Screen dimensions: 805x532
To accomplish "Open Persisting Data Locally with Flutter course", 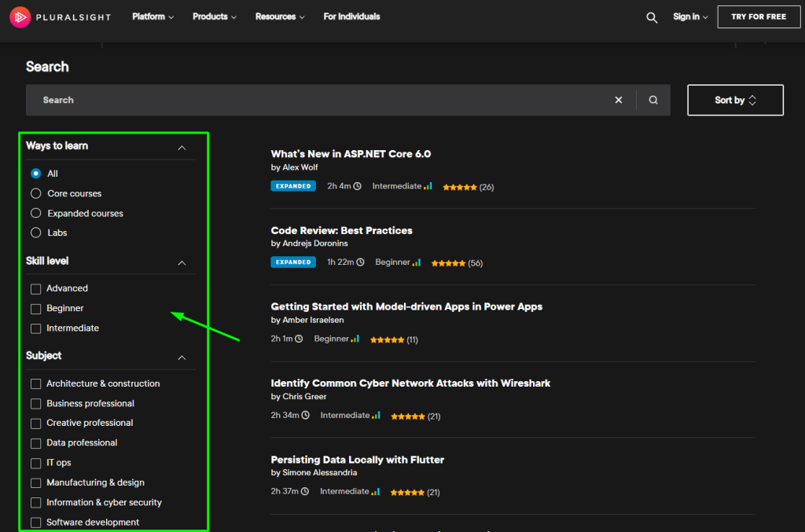I will (x=358, y=460).
